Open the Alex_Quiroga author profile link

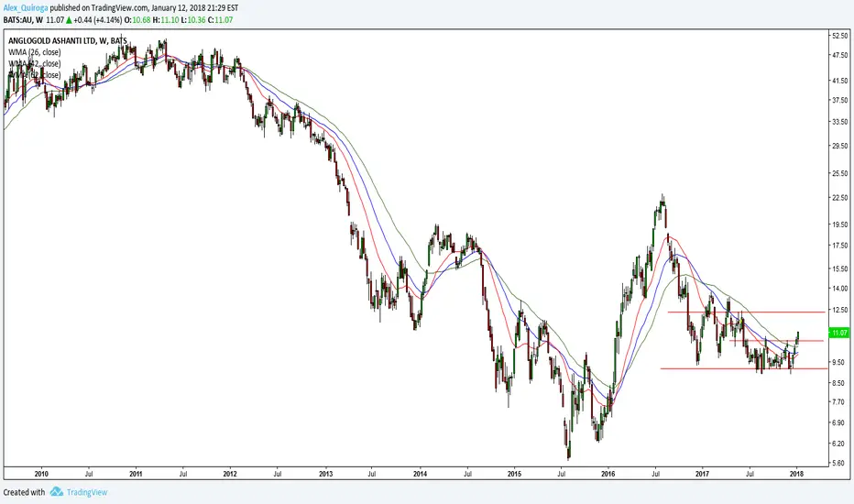point(26,8)
